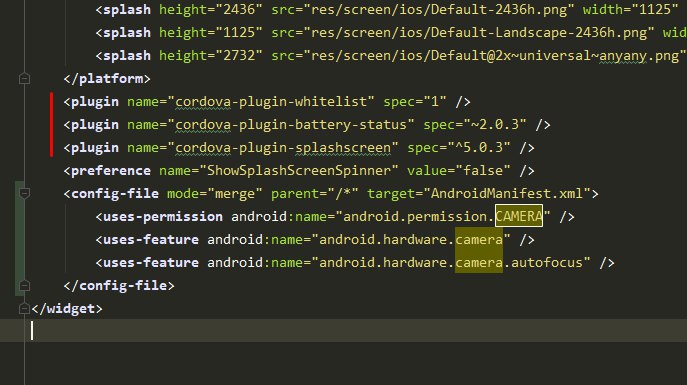Click 'AndroidManifest.xml' target value
The height and width of the screenshot is (385, 687).
(507, 194)
